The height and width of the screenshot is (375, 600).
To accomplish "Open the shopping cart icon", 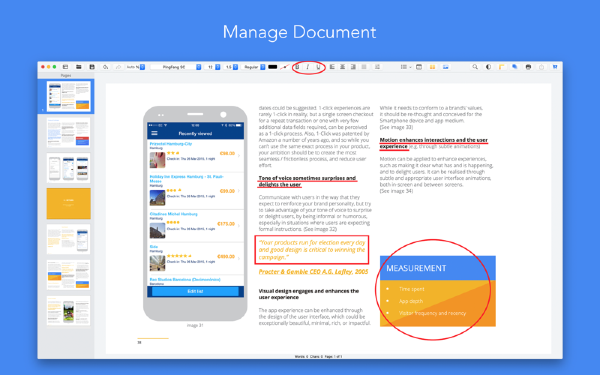I will (x=555, y=67).
